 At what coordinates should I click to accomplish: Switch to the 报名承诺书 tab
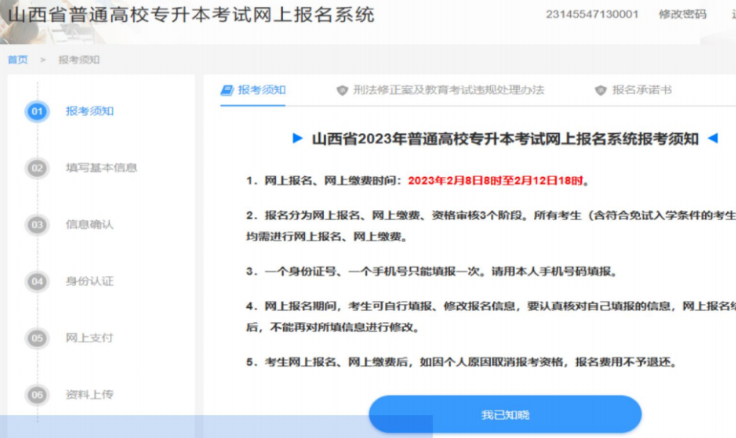(633, 90)
